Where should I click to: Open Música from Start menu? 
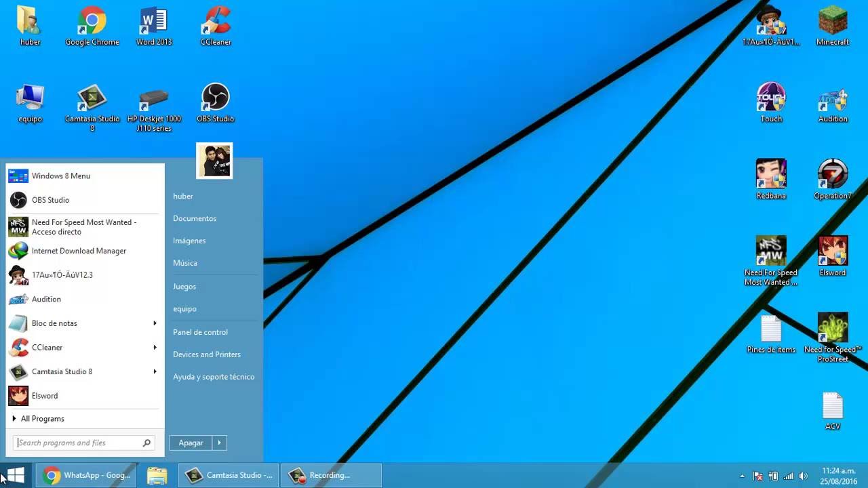point(185,263)
